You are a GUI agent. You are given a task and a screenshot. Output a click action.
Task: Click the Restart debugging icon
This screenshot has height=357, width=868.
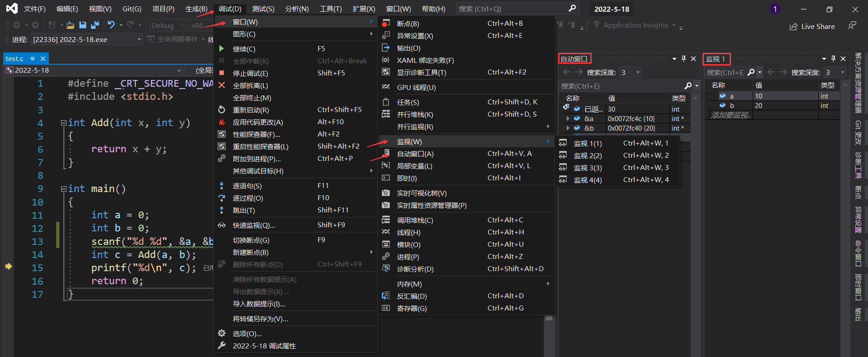pos(222,110)
